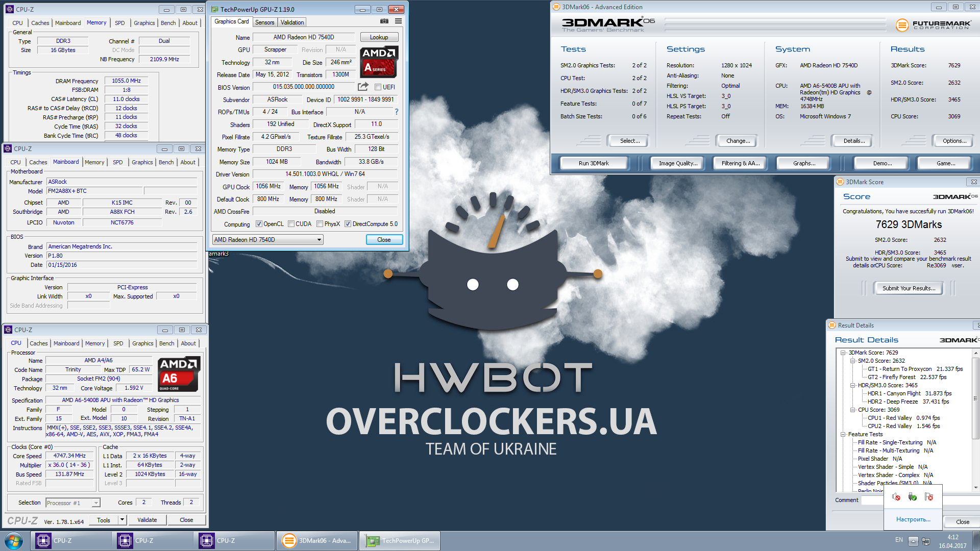This screenshot has width=980, height=551.
Task: Click the Lookup button in GPU-Z
Action: click(x=379, y=37)
